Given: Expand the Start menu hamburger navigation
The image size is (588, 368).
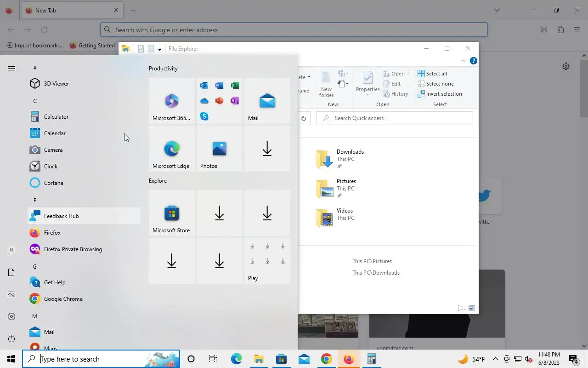Looking at the screenshot, I should pos(11,68).
